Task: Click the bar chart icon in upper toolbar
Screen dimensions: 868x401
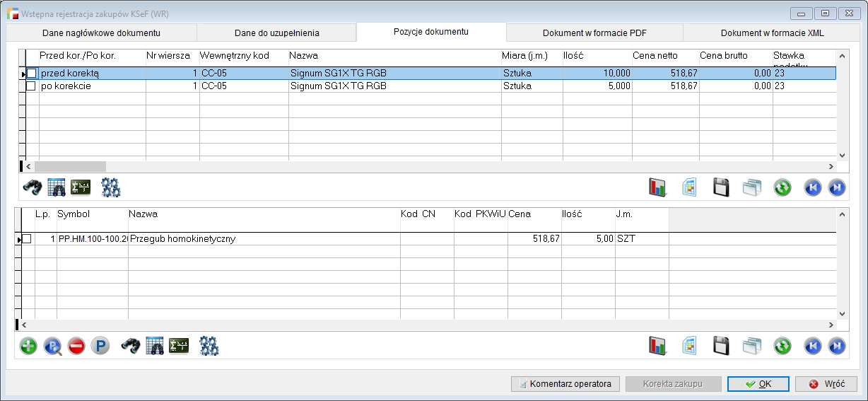Action: coord(658,187)
